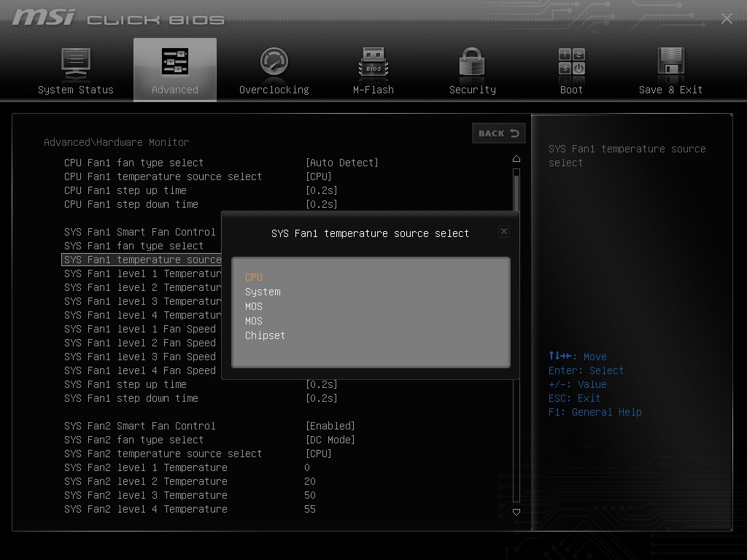Select the CPU Fan1 step down time label
This screenshot has height=560, width=747.
(x=131, y=204)
